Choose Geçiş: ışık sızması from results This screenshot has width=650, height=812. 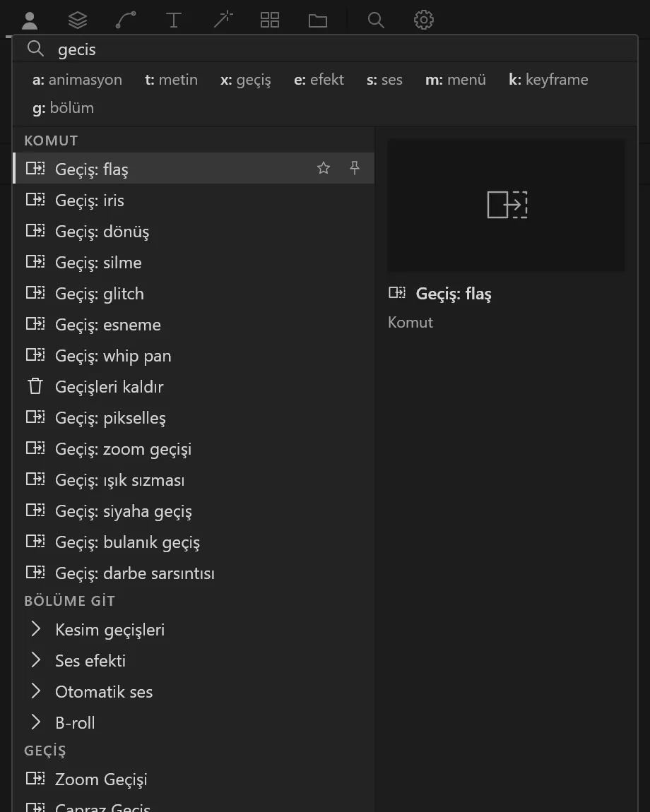click(194, 479)
